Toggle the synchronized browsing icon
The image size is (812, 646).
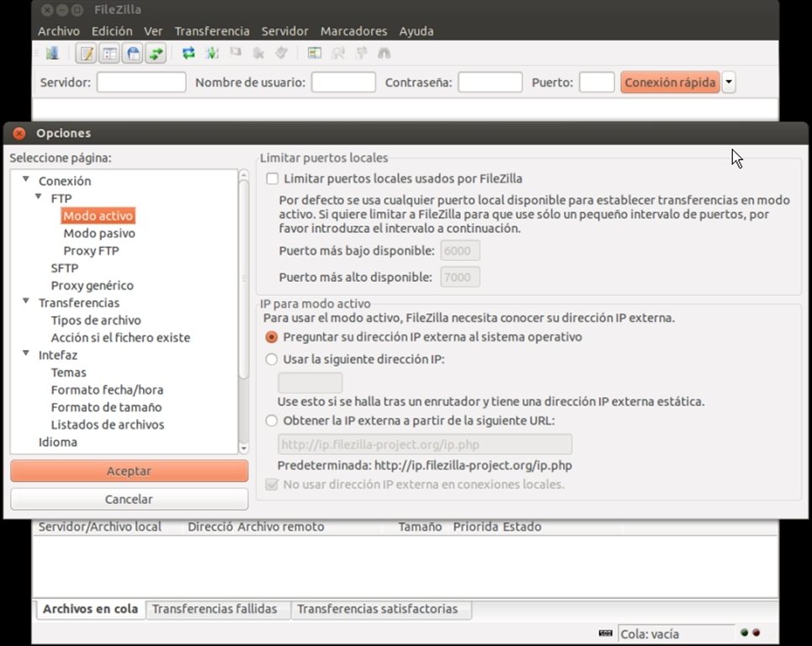coord(362,53)
